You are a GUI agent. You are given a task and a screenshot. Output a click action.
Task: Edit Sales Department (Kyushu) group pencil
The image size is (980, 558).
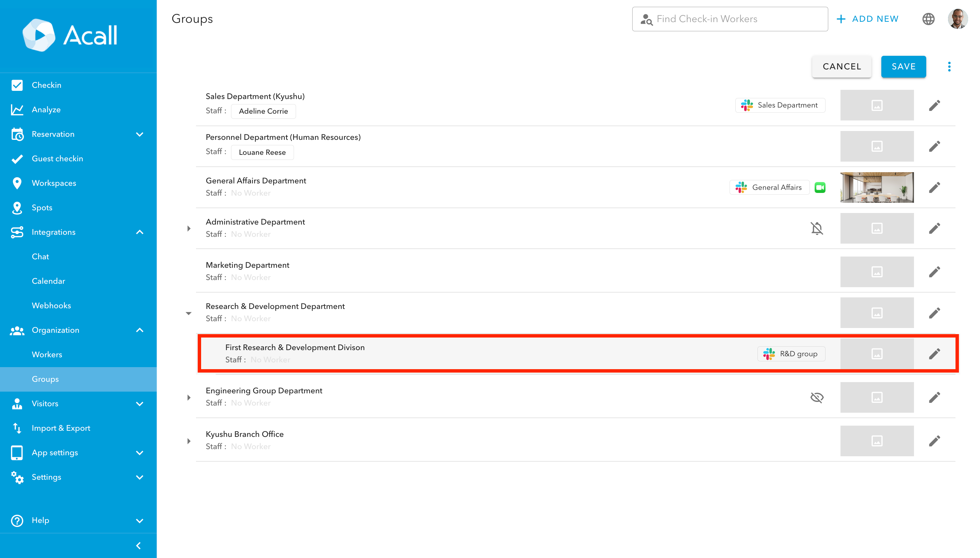(x=934, y=105)
